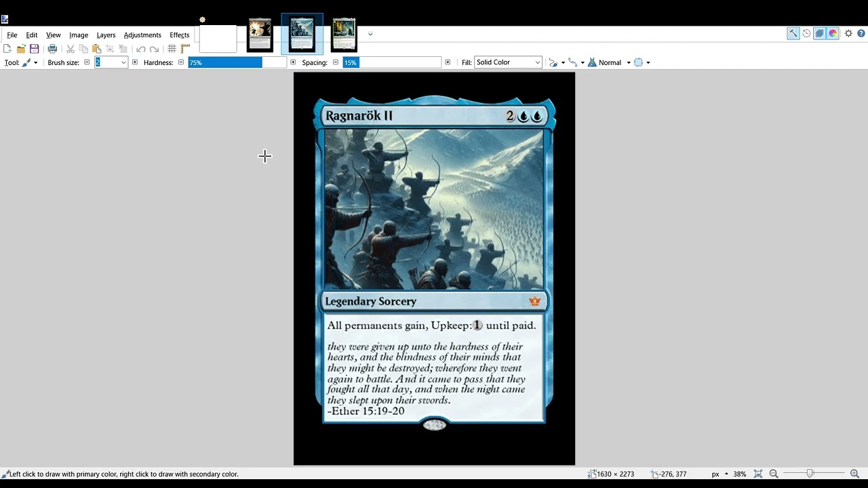Decrease Hardness with minus button
This screenshot has height=488, width=868.
coord(181,62)
